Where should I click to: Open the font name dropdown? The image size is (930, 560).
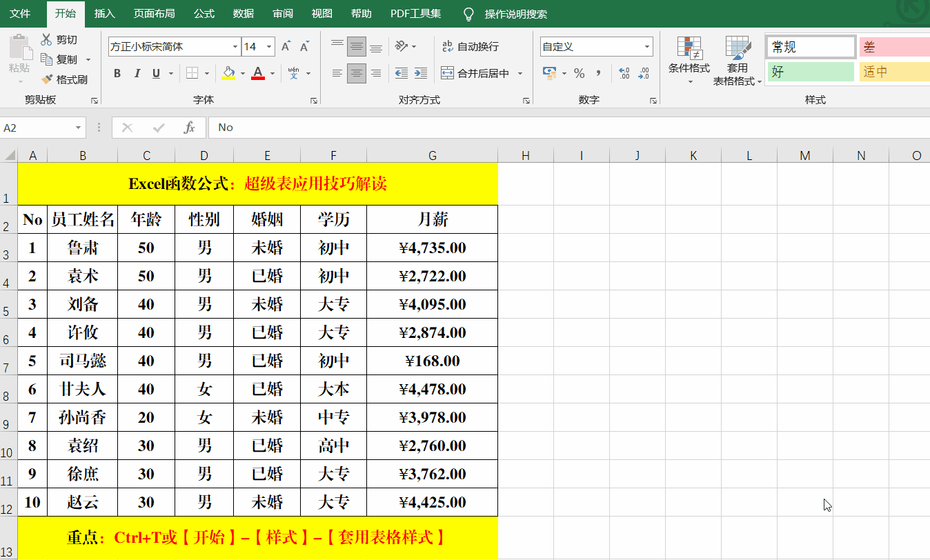[235, 46]
